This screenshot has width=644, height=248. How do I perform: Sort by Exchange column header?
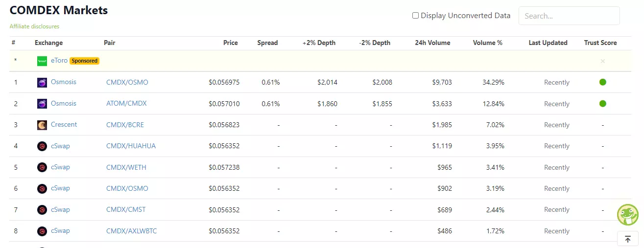tap(49, 43)
